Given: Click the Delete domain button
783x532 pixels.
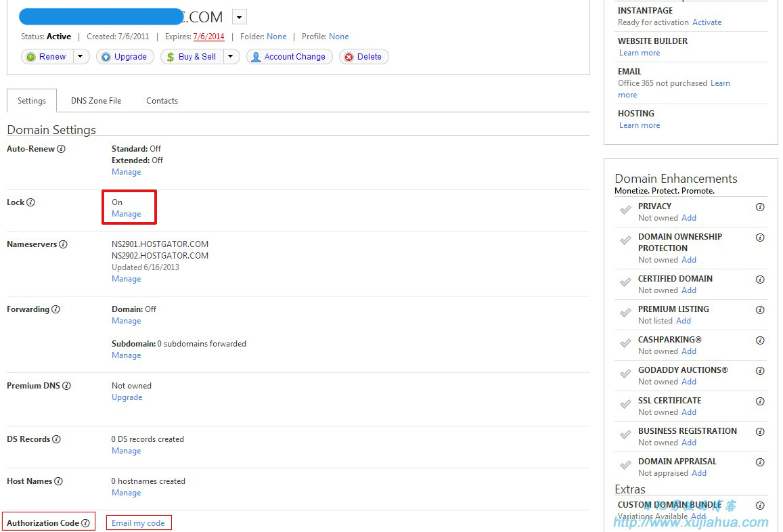Looking at the screenshot, I should (x=363, y=57).
